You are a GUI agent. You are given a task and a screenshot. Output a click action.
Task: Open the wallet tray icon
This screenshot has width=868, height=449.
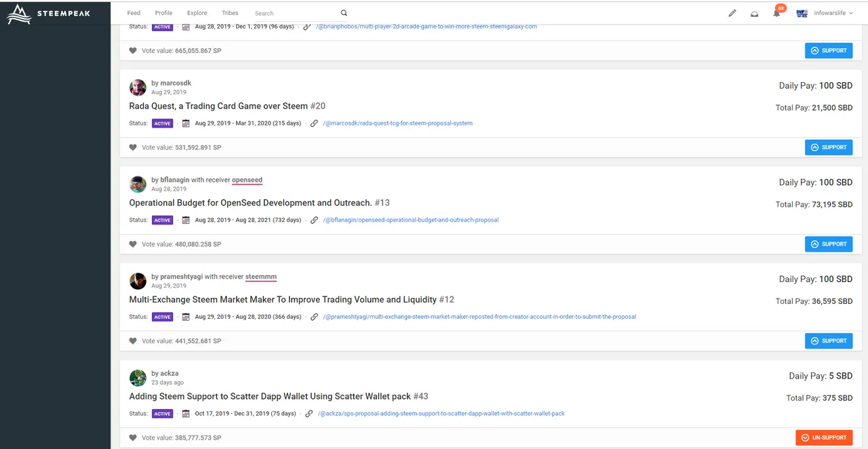(x=754, y=14)
